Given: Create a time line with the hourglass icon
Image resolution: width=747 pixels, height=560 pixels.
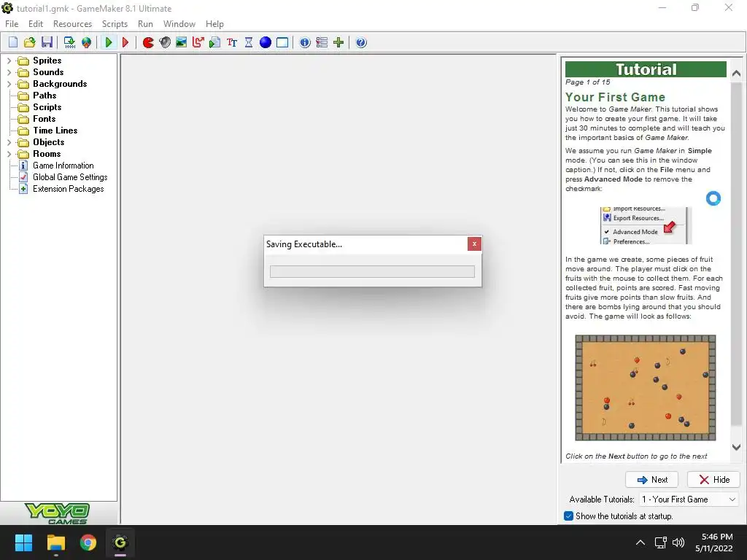Looking at the screenshot, I should [249, 42].
